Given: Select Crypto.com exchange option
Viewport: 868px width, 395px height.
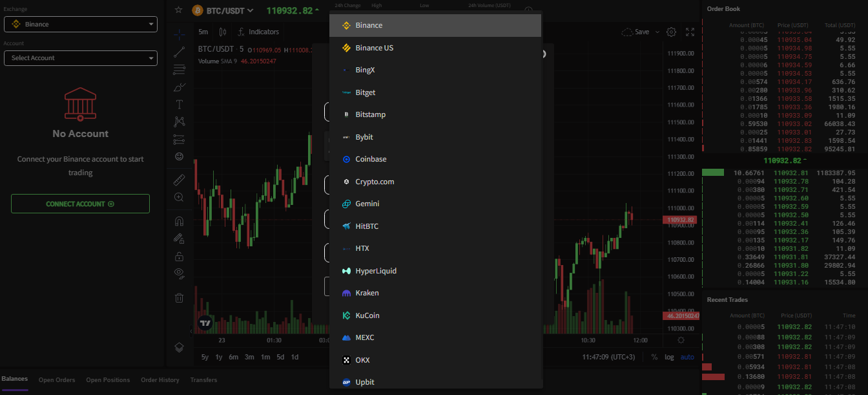Looking at the screenshot, I should pyautogui.click(x=435, y=182).
